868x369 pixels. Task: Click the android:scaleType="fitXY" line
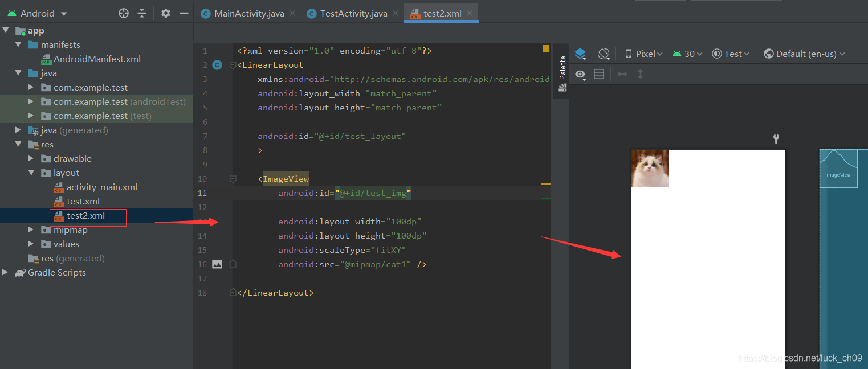tap(342, 250)
